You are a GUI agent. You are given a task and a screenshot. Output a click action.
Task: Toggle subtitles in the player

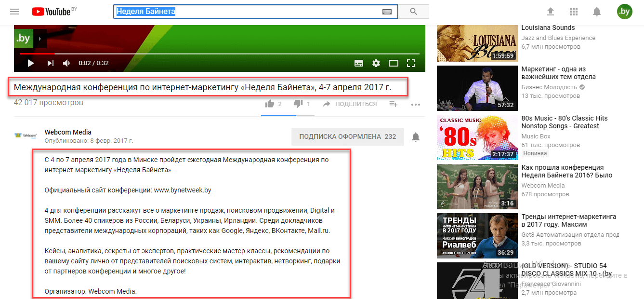tap(359, 63)
